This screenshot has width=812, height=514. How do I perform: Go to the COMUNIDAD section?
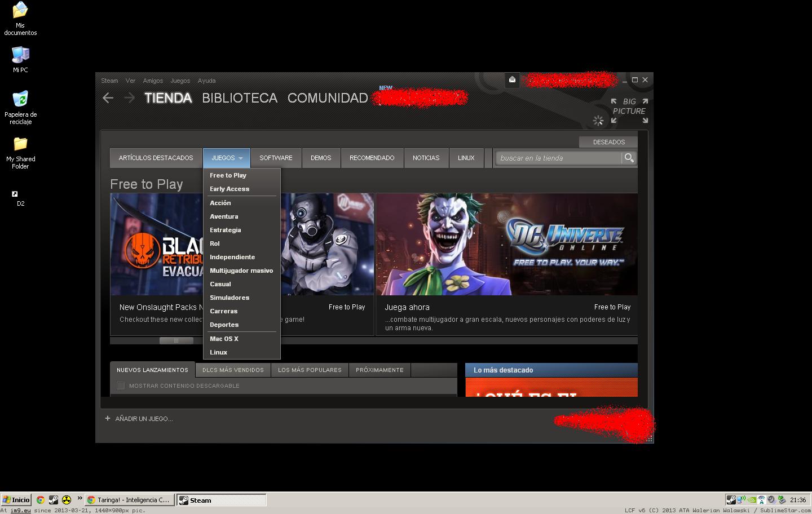tap(328, 98)
